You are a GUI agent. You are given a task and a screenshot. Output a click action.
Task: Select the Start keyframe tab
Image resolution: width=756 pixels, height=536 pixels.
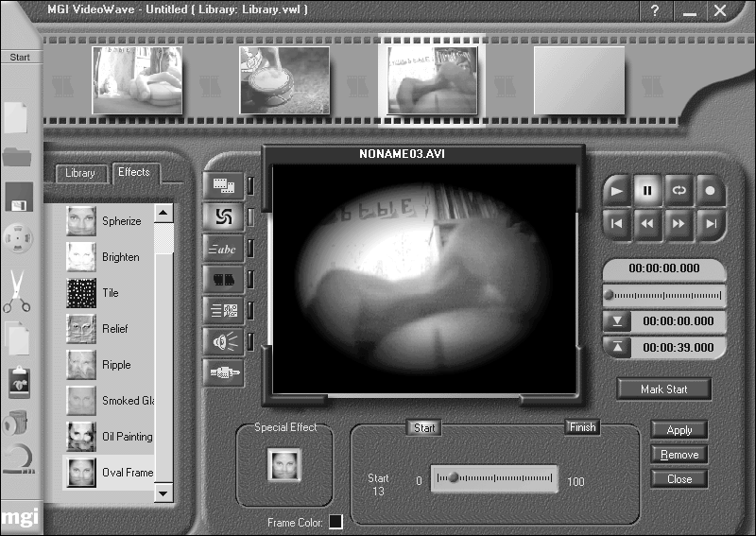(424, 428)
